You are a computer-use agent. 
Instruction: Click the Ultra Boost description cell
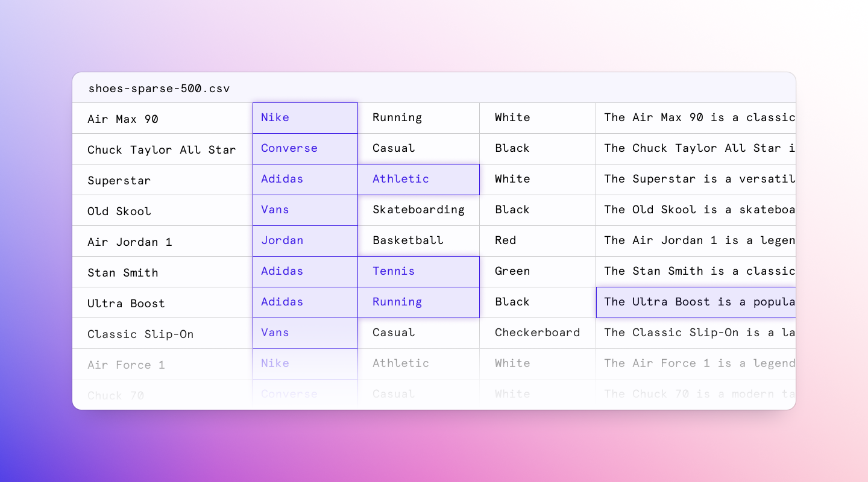[x=693, y=302]
